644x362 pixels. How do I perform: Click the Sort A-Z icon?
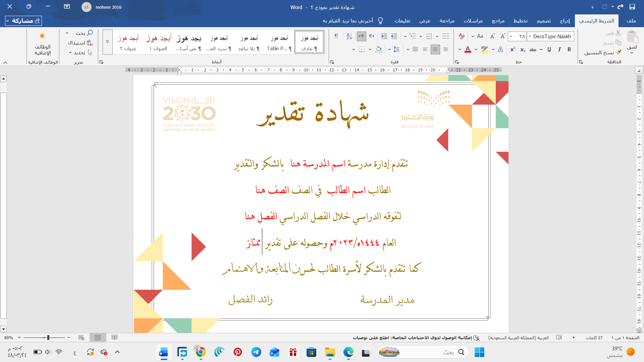(x=349, y=36)
